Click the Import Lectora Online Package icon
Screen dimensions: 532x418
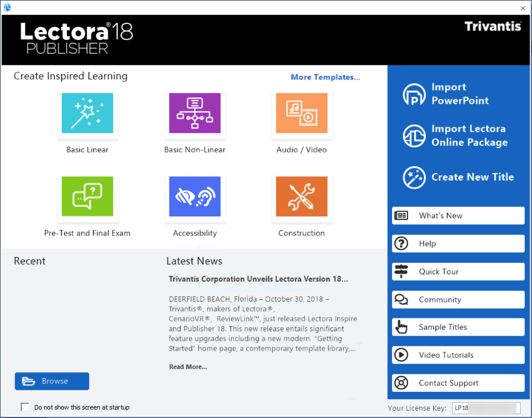pos(414,136)
